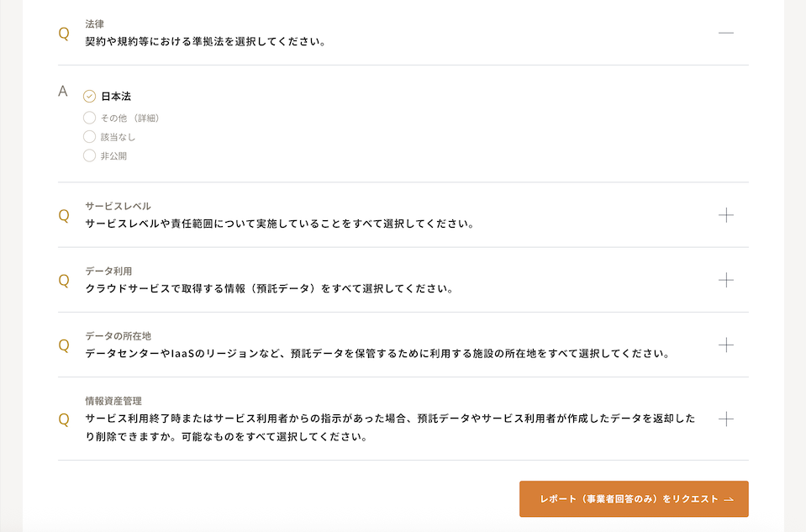The width and height of the screenshot is (806, 532).
Task: Open question about データセンターやIaaSのリージョン
Action: tap(377, 354)
